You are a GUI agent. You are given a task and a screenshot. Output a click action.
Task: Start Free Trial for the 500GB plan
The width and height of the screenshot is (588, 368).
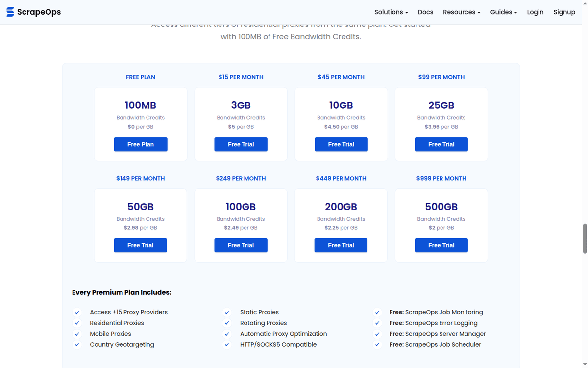pos(441,245)
